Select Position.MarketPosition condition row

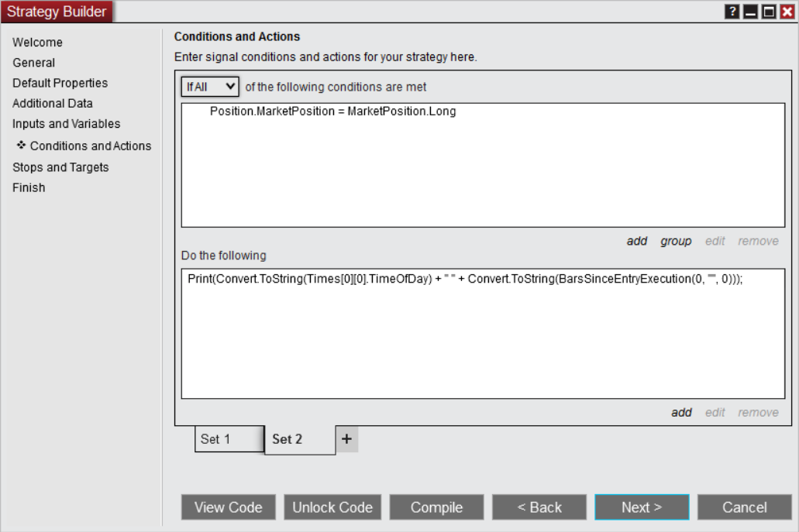tap(332, 111)
